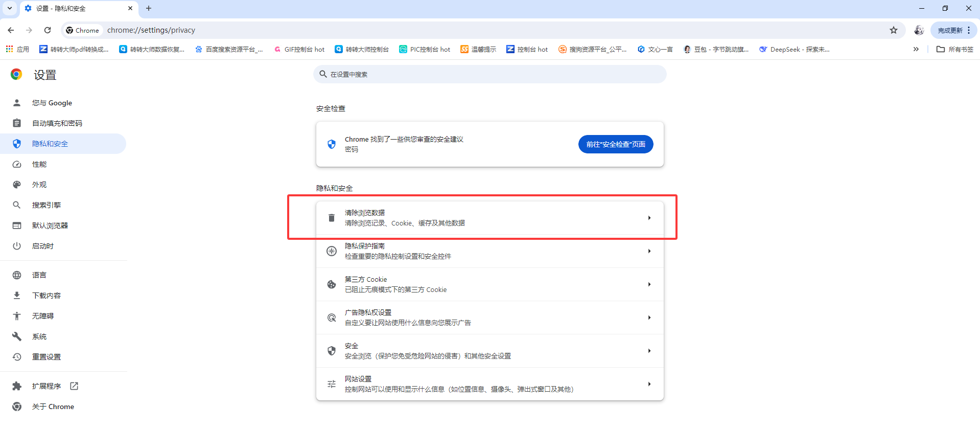Open the tab search dropdown arrow

[10, 8]
